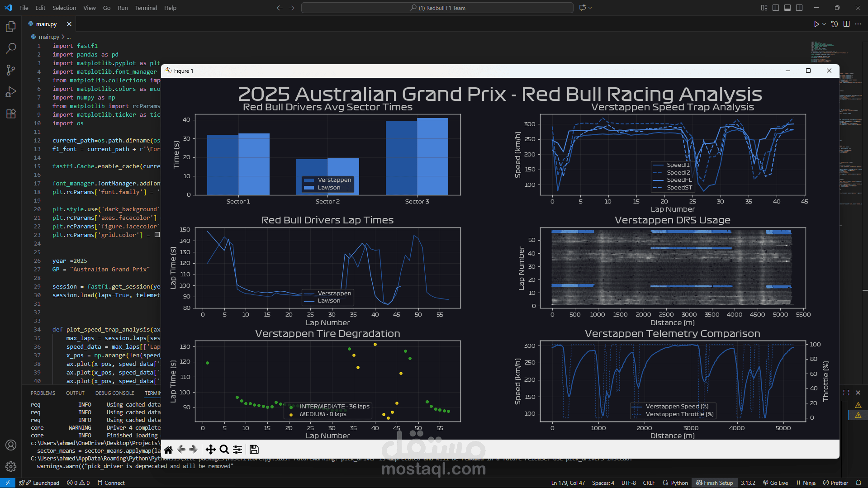
Task: Select the Pan axes tool in figure
Action: click(x=210, y=450)
